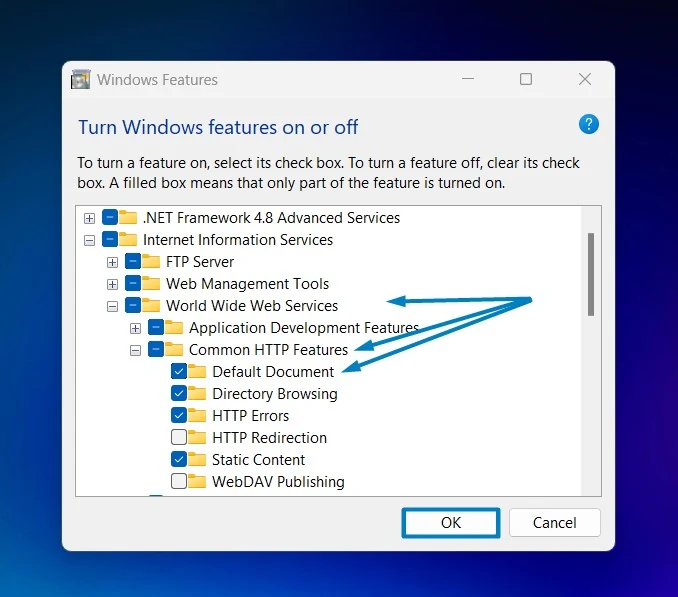Expand the Application Development Features node
The height and width of the screenshot is (597, 678).
tap(135, 329)
